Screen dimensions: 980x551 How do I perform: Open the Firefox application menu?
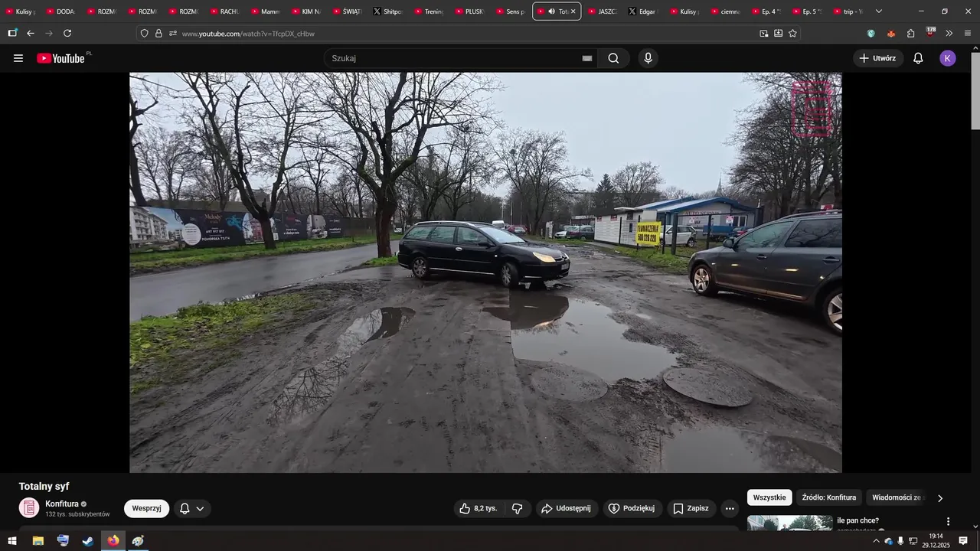coord(967,33)
